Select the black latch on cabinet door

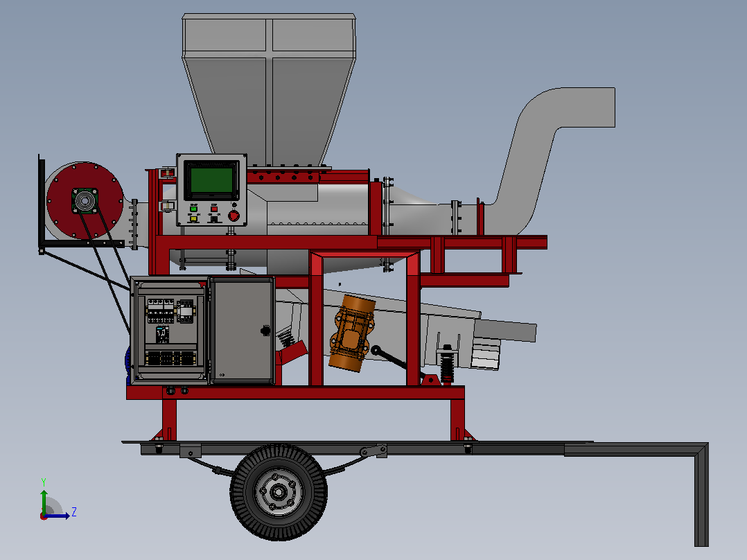265,331
